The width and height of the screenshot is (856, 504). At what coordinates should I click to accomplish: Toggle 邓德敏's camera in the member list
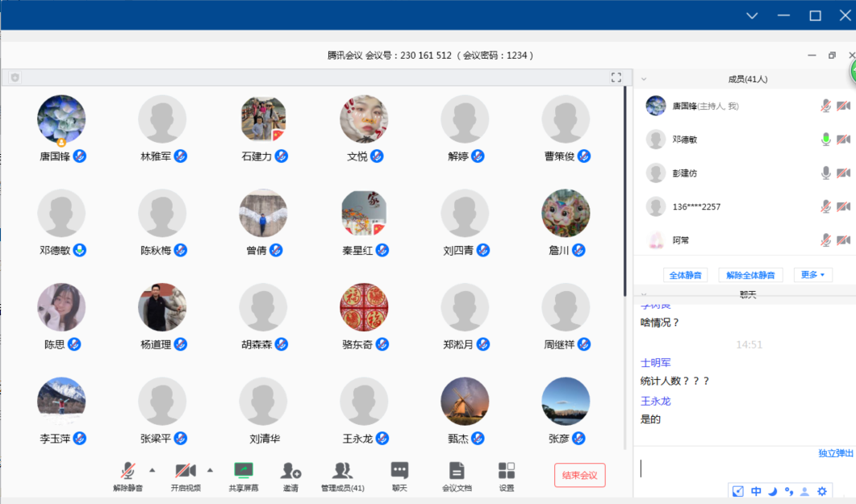[x=843, y=140]
